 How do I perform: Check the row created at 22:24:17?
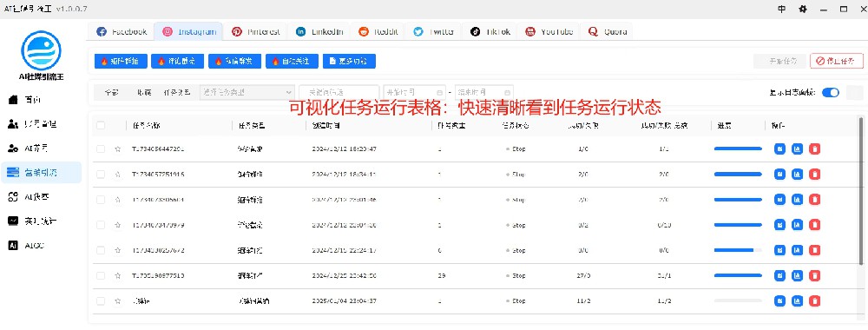(x=101, y=250)
